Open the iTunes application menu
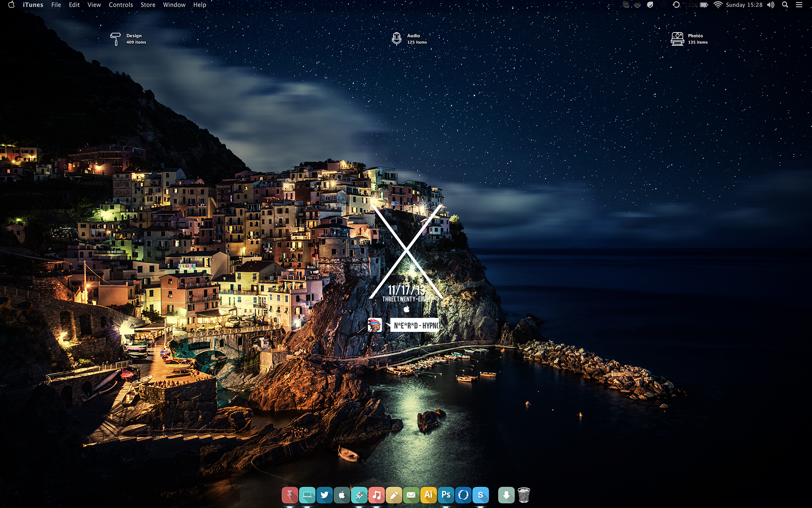Image resolution: width=812 pixels, height=508 pixels. 33,5
